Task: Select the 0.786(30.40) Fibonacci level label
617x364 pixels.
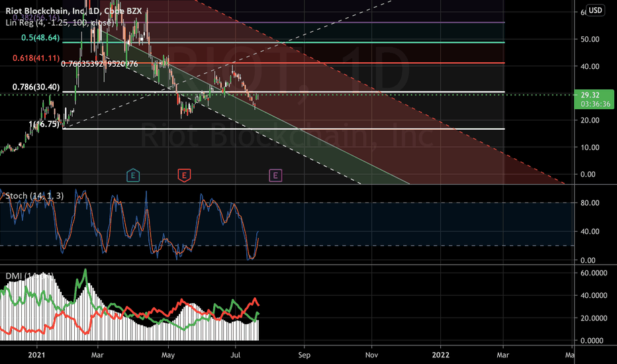Action: coord(36,87)
